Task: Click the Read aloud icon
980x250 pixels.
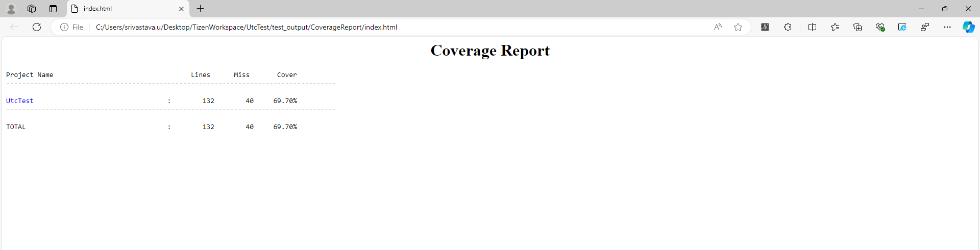Action: pos(718,27)
